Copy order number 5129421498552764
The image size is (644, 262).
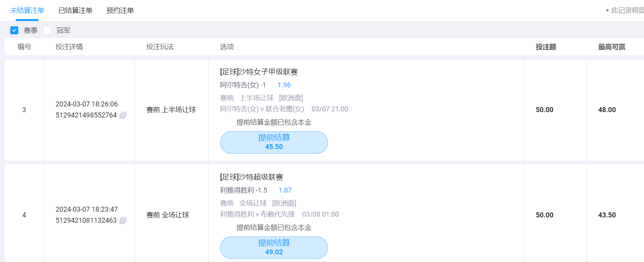point(123,115)
